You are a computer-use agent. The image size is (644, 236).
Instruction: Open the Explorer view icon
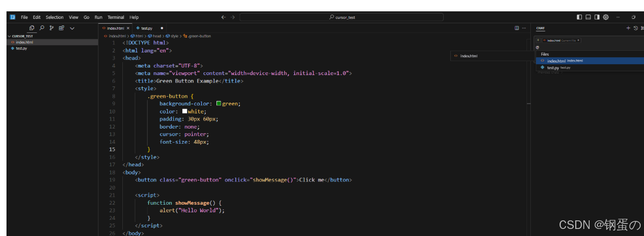(31, 28)
